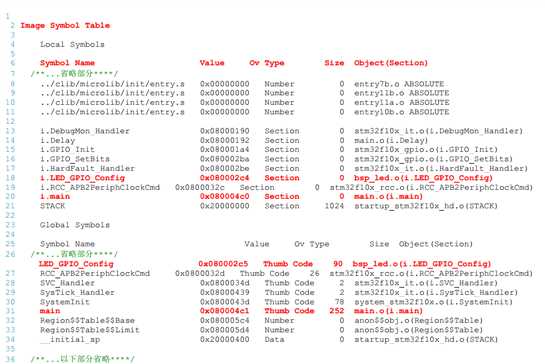Select value '0x08000192'
The image size is (545, 364).
(x=225, y=140)
